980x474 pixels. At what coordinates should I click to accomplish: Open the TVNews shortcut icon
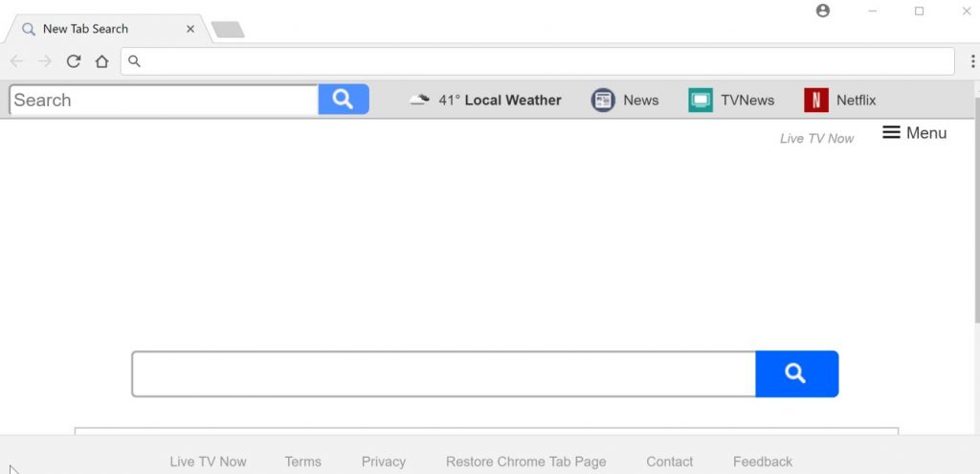click(x=701, y=100)
